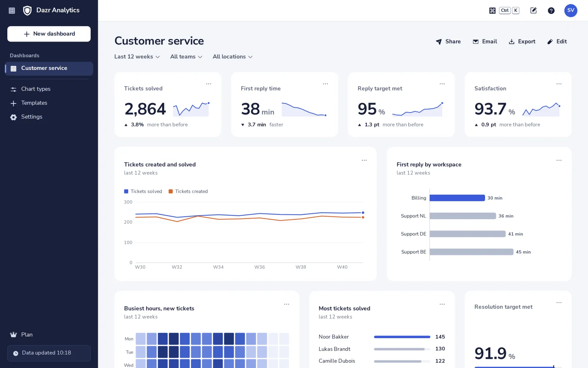Click the Support BE 45 min bar
This screenshot has height=368, width=588.
click(472, 252)
